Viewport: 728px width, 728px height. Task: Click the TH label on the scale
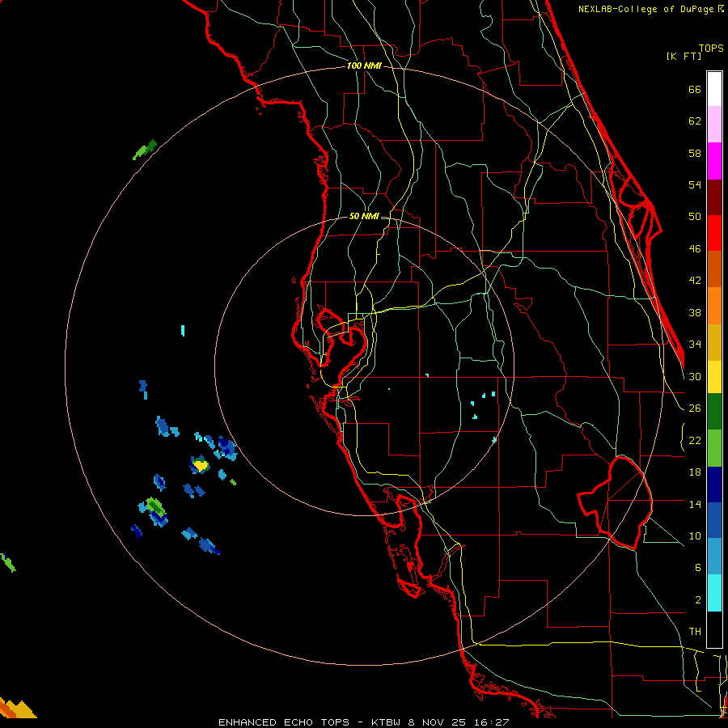point(695,632)
